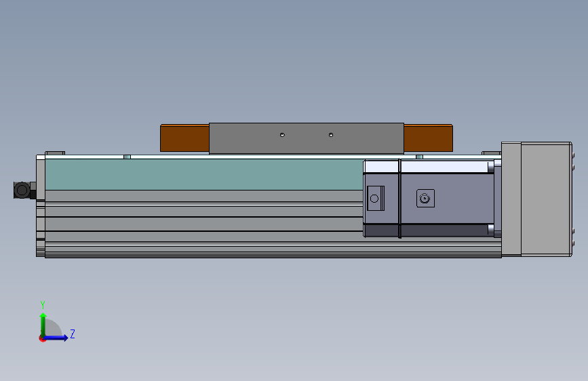The height and width of the screenshot is (381, 588).
Task: Select the teal cover strip on the actuator body
Action: 204,174
